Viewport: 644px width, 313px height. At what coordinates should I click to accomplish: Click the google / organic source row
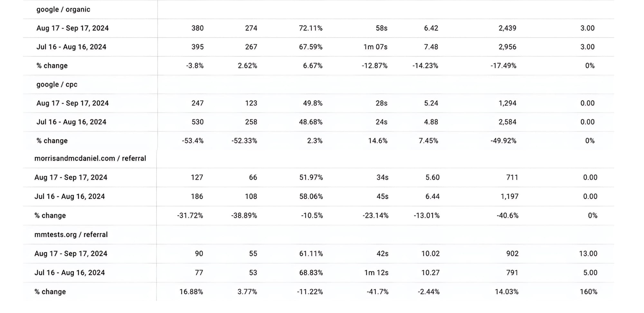(63, 9)
